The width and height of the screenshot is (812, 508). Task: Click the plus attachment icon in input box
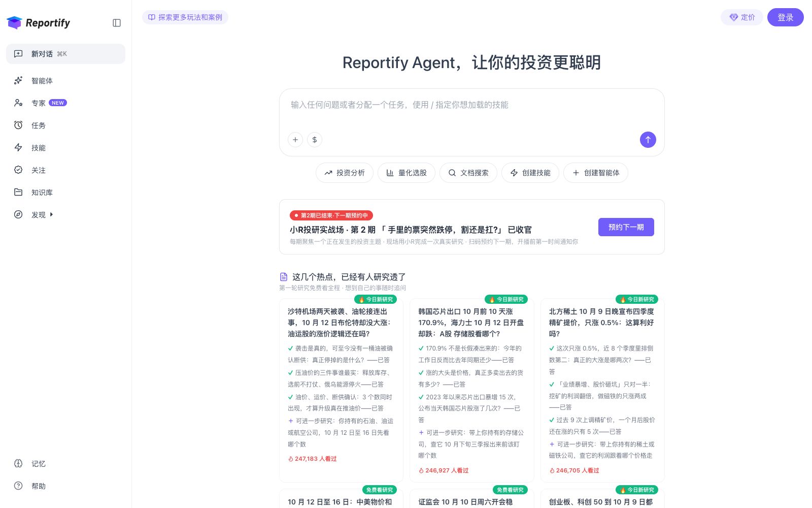[x=295, y=140]
